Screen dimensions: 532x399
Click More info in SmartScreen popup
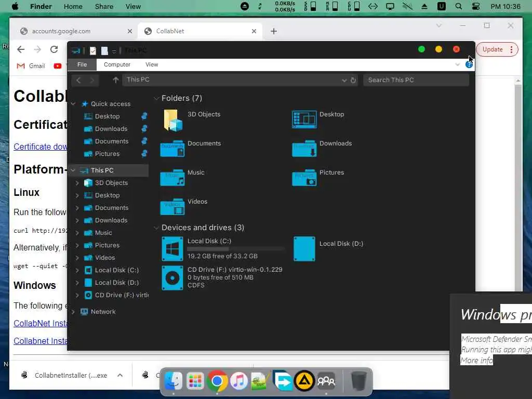[x=476, y=361]
